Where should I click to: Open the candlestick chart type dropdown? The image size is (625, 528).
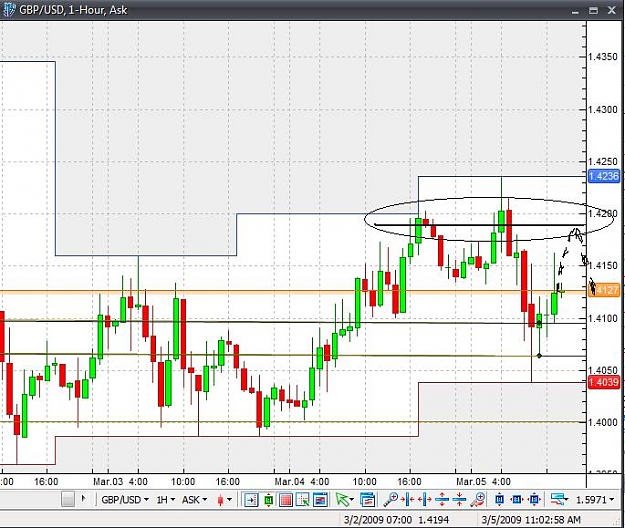(224, 499)
